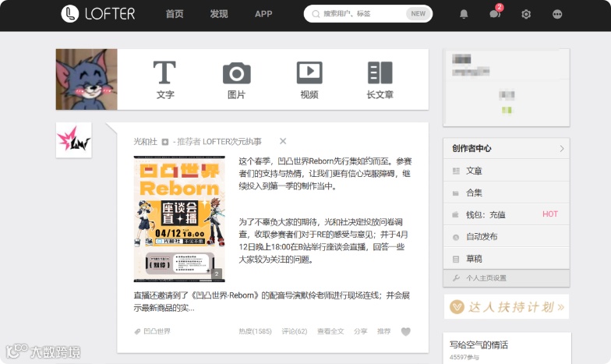The height and width of the screenshot is (364, 611).
Task: Open the notifications bell
Action: coord(464,14)
